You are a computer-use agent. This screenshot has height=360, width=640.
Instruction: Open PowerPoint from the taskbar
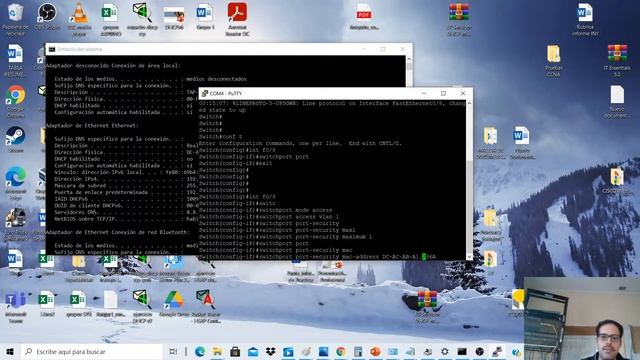tap(376, 351)
